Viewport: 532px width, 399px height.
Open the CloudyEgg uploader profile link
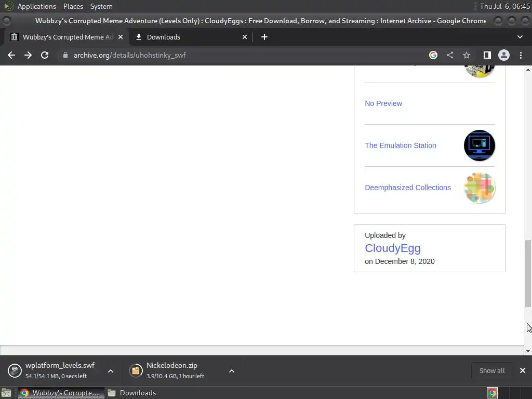click(x=393, y=248)
